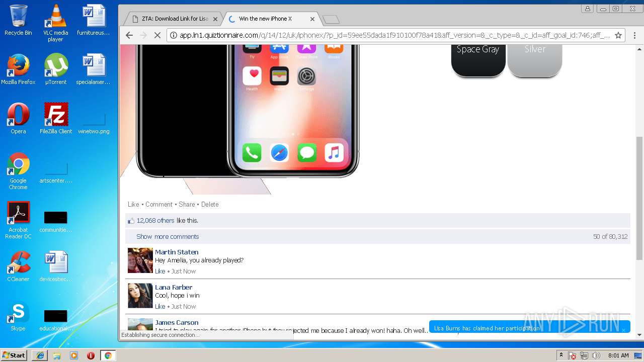Click the thumbs-up icon beside 12,068 others
This screenshot has width=644, height=362.
(131, 221)
